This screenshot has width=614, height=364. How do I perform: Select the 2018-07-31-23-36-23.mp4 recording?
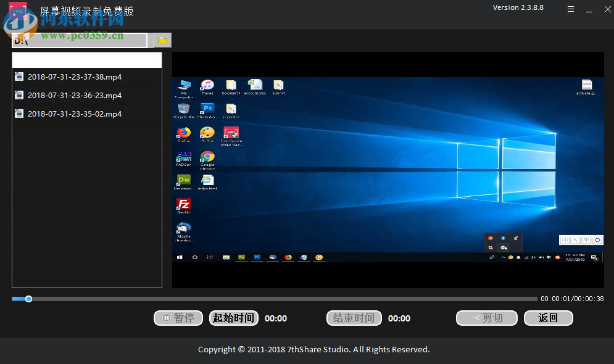[x=74, y=96]
